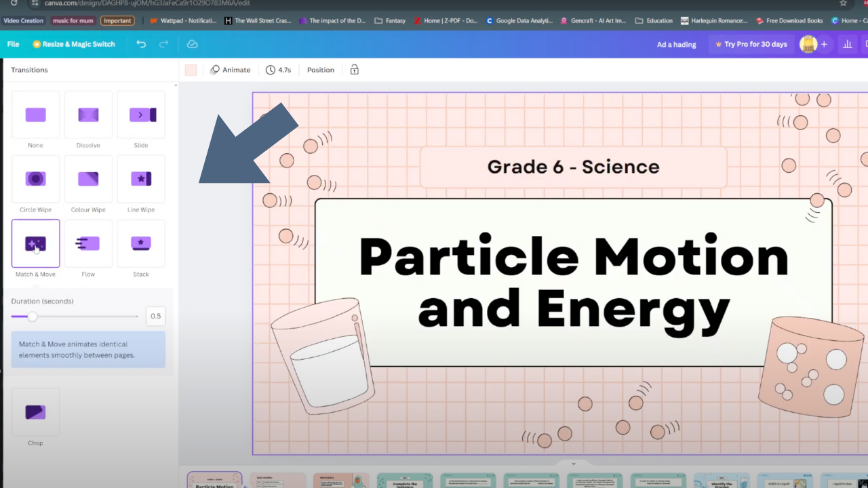
Task: Click the 'Ad a hading' design title
Action: coord(677,44)
